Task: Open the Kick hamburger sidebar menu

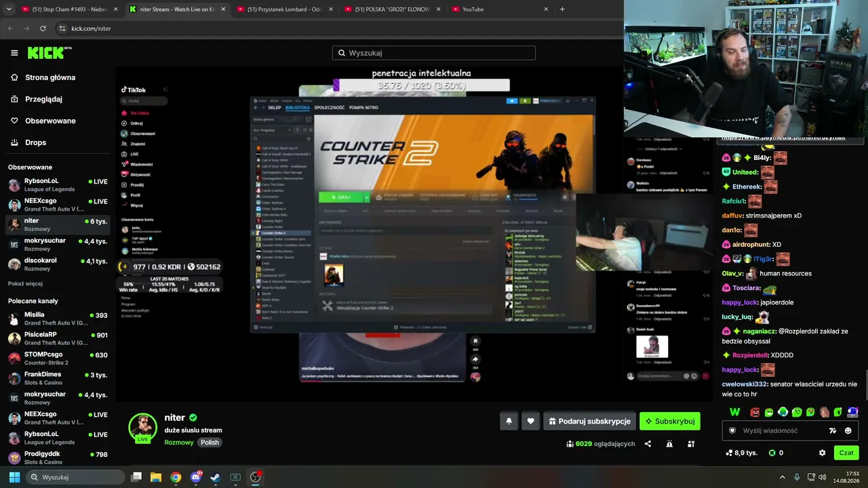Action: tap(14, 53)
